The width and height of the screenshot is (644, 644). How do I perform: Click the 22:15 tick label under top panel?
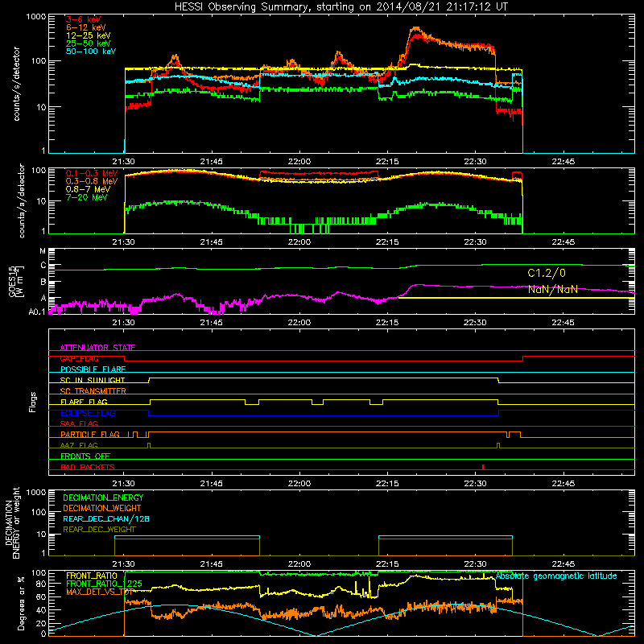387,162
